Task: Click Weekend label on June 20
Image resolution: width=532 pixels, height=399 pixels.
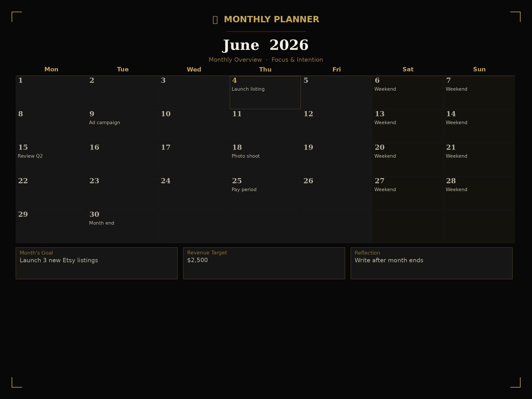Action: pos(385,156)
